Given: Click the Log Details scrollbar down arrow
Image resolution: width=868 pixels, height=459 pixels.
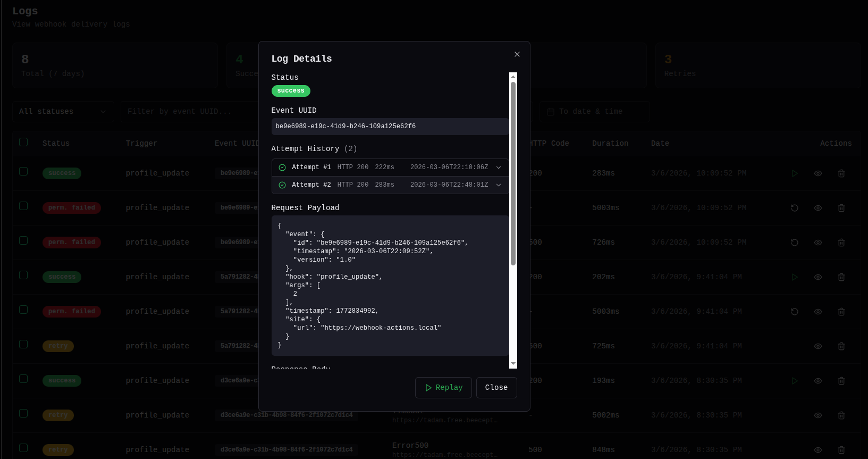Looking at the screenshot, I should click(513, 364).
